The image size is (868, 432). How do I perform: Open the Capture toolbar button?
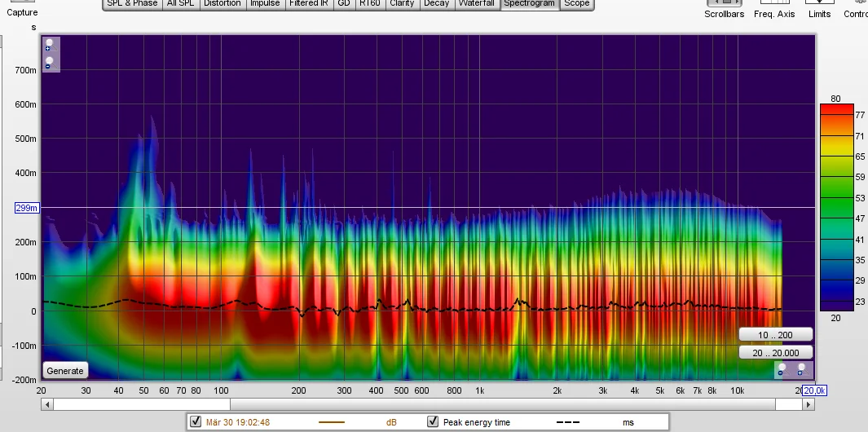click(22, 8)
